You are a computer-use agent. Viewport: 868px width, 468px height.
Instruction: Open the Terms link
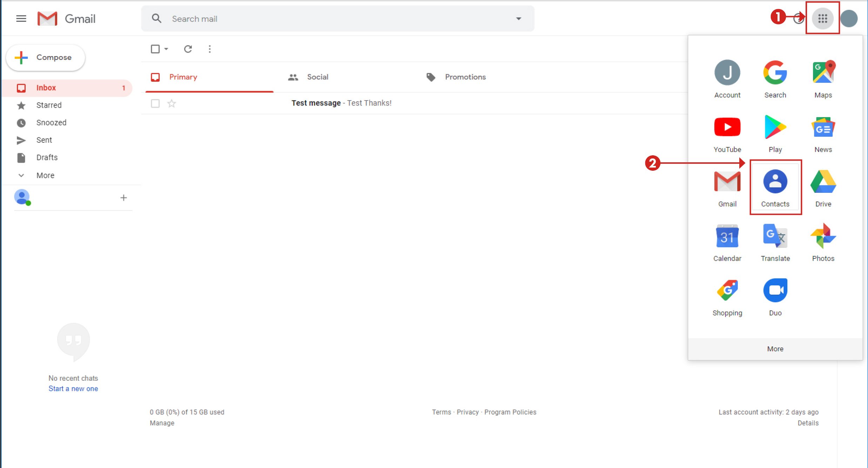click(441, 412)
